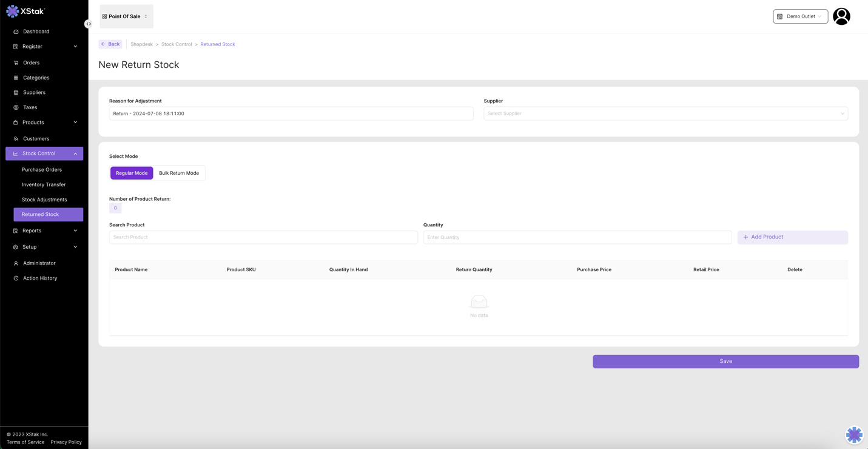Image resolution: width=868 pixels, height=449 pixels.
Task: Click the Save button
Action: pyautogui.click(x=725, y=362)
